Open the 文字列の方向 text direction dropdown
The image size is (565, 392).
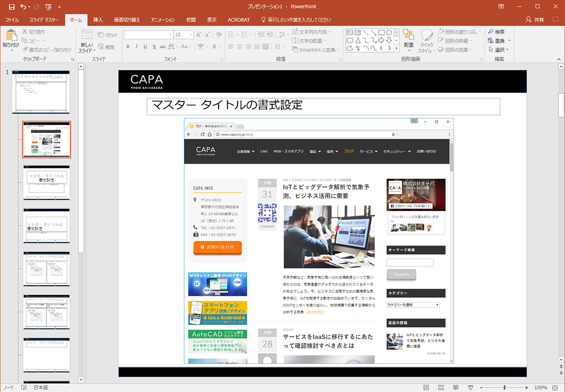point(311,31)
